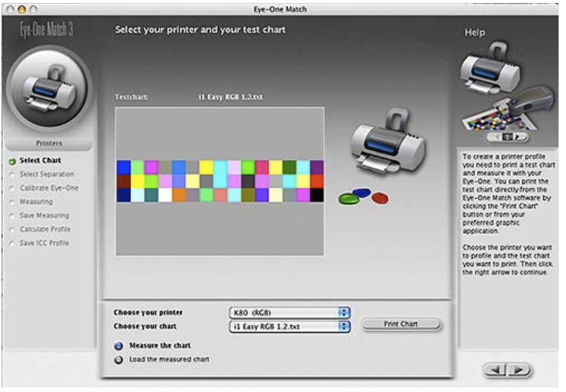Click the Help image previous arrow
The height and width of the screenshot is (392, 566).
[x=498, y=137]
